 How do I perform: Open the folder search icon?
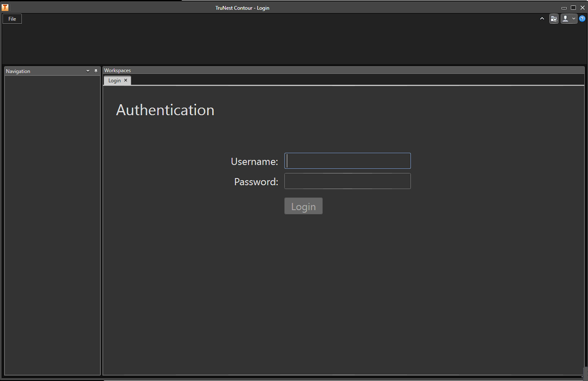pyautogui.click(x=554, y=19)
